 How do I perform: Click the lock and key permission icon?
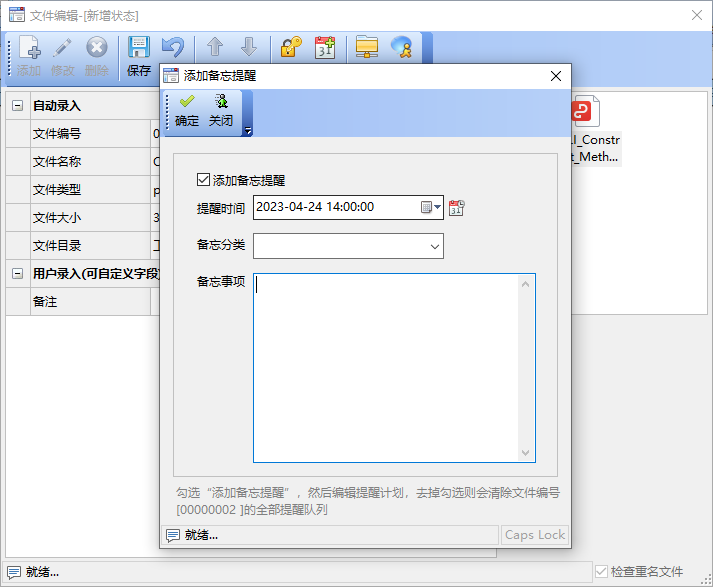point(291,47)
